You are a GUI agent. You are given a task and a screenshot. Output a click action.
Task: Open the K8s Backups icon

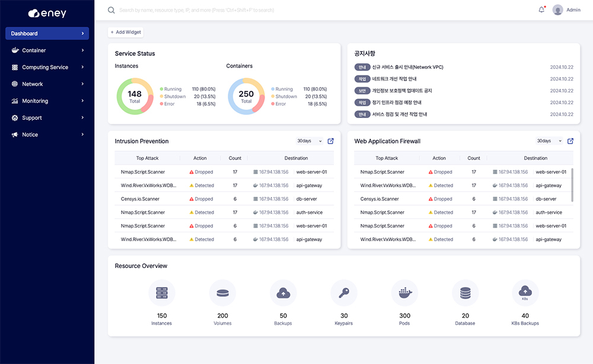[x=525, y=293]
